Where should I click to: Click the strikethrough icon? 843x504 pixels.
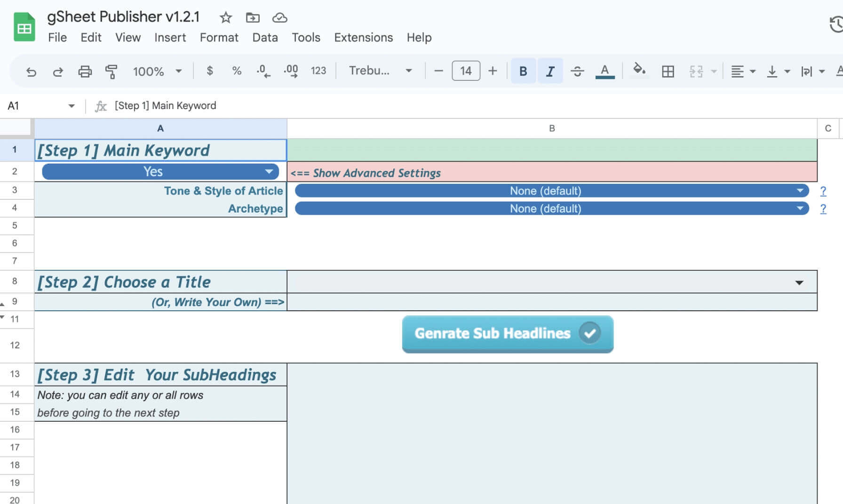pyautogui.click(x=577, y=71)
